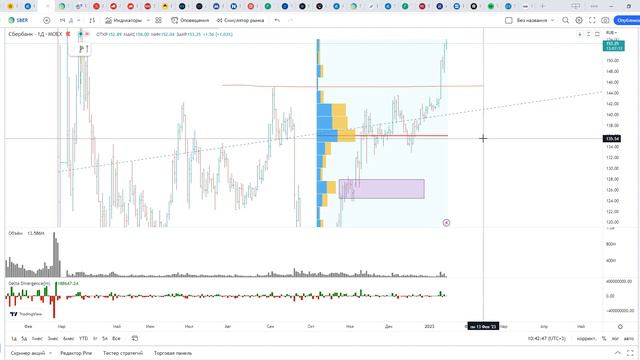Set range to 1 мес
The height and width of the screenshot is (360, 640).
tap(37, 338)
